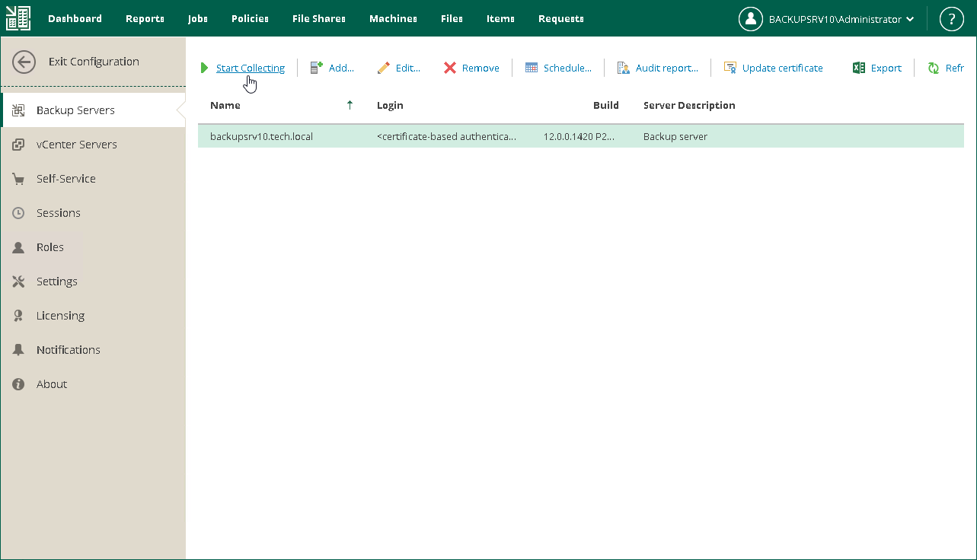This screenshot has height=560, width=977.
Task: Click the 'Backup server' description cell
Action: (675, 137)
